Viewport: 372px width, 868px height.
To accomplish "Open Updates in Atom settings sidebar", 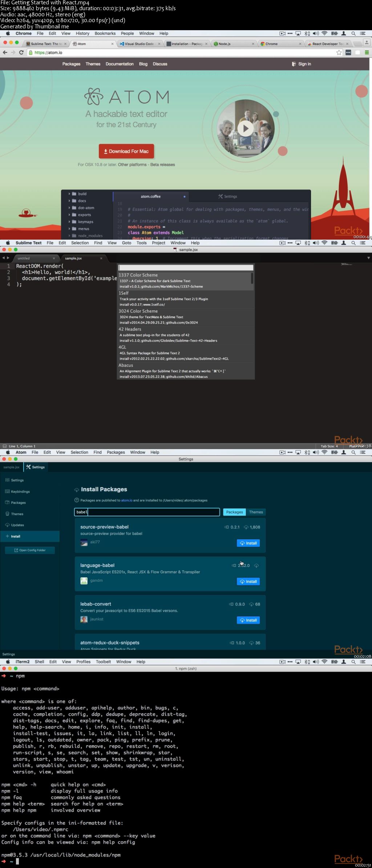I will 17,525.
